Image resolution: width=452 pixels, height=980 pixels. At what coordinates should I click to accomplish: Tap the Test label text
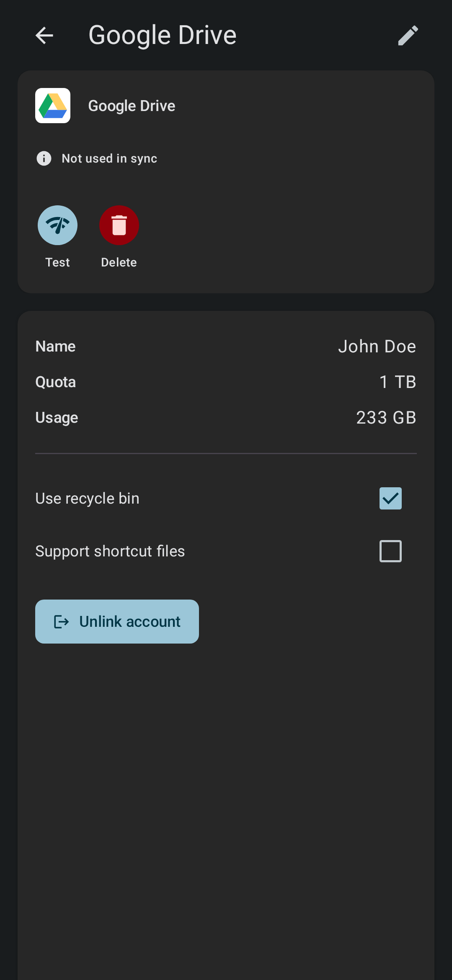pyautogui.click(x=57, y=262)
